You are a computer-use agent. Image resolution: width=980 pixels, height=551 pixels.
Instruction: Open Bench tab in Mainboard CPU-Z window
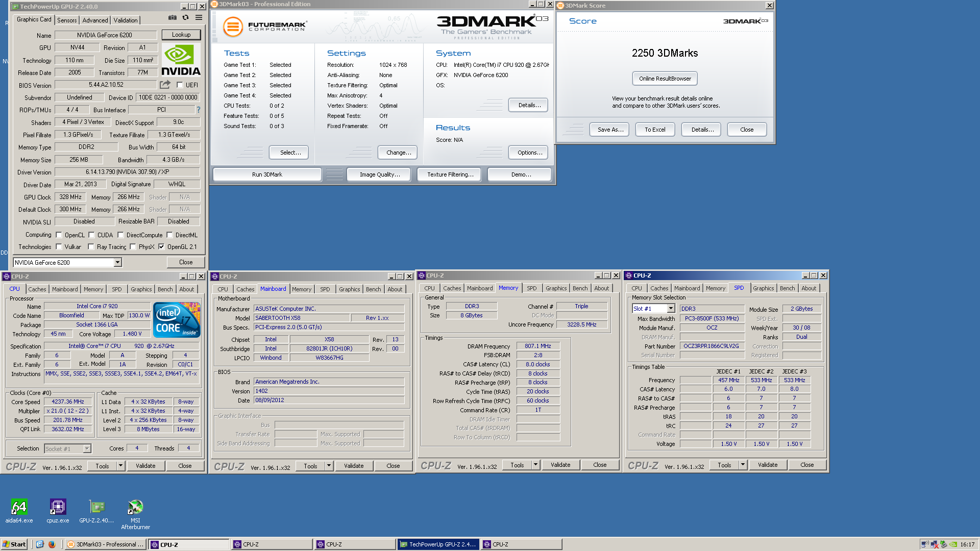(x=373, y=289)
